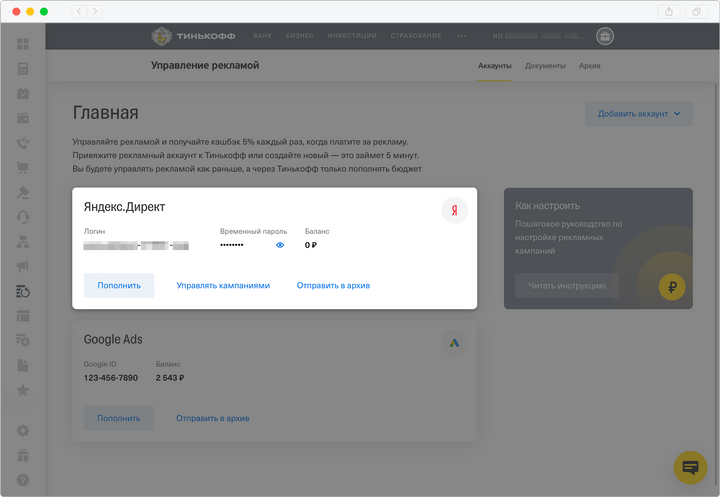Viewport: 720px width, 497px height.
Task: Click the Тинькофф logo in header
Action: tap(193, 36)
